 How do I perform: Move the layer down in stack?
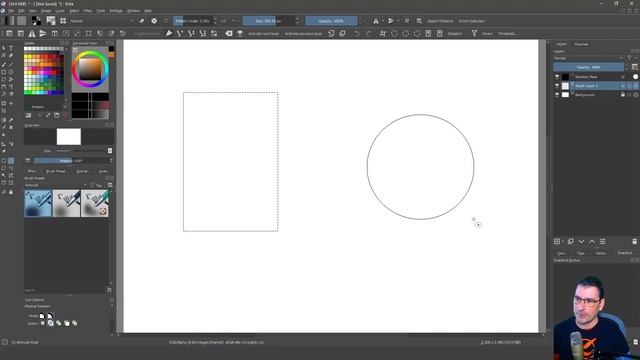pos(581,241)
